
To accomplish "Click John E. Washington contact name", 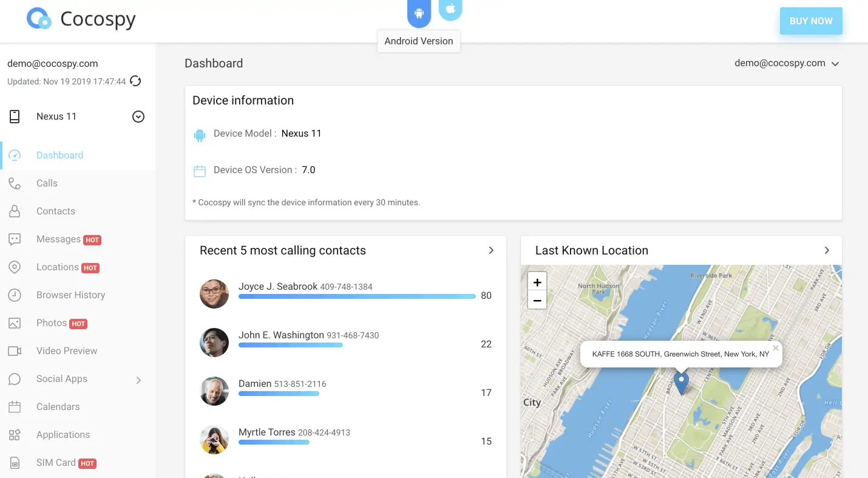I will pyautogui.click(x=281, y=335).
